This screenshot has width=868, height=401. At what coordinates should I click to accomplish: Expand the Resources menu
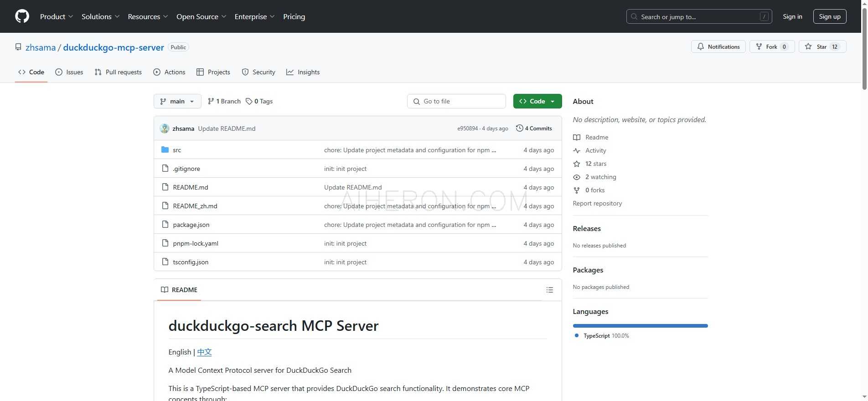148,16
